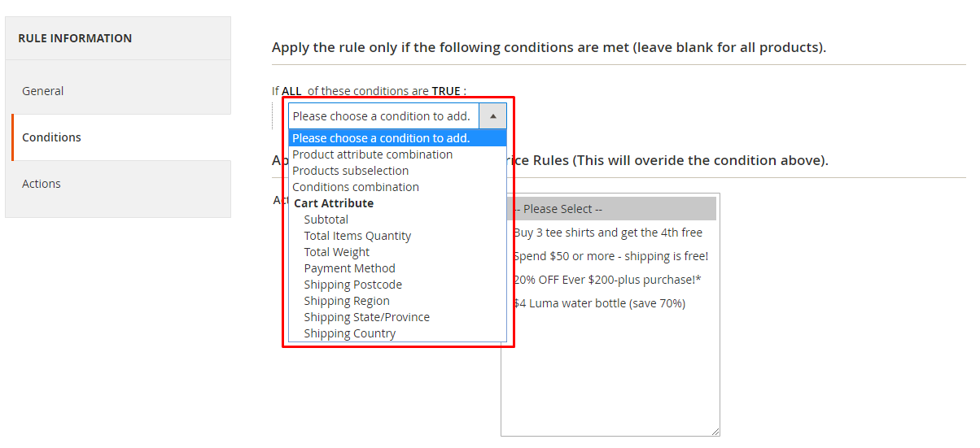Select Shipping Postcode condition
980x448 pixels.
click(352, 285)
